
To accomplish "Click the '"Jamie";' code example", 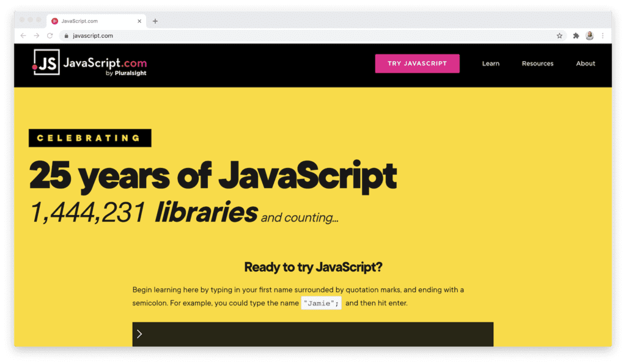I will pos(322,304).
